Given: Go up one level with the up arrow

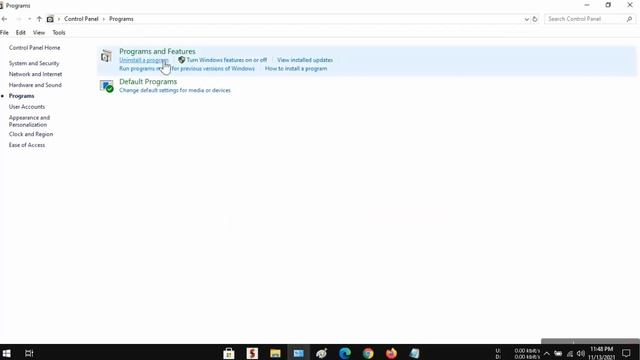Looking at the screenshot, I should coord(39,19).
